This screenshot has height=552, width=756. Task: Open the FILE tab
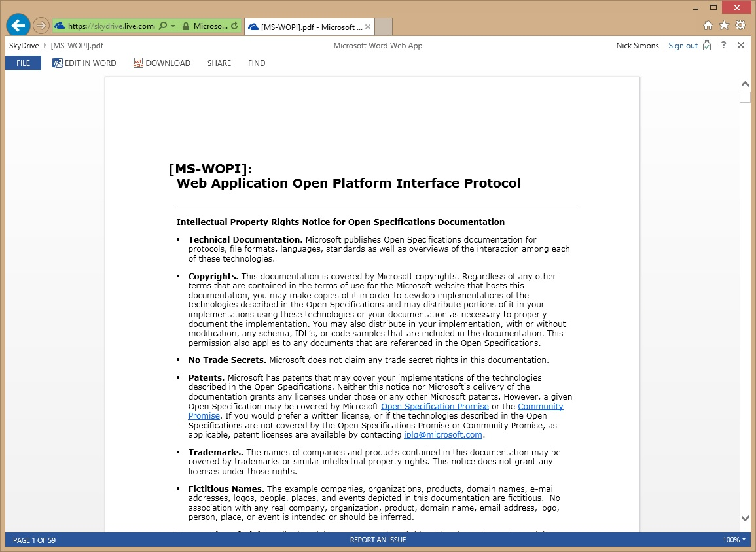tap(23, 63)
